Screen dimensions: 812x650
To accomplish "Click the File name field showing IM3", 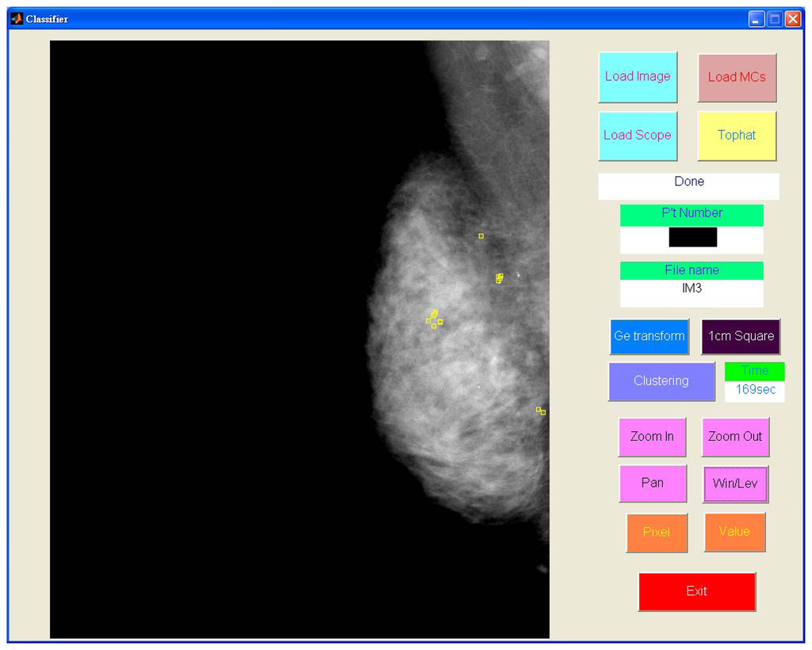I will (x=691, y=290).
